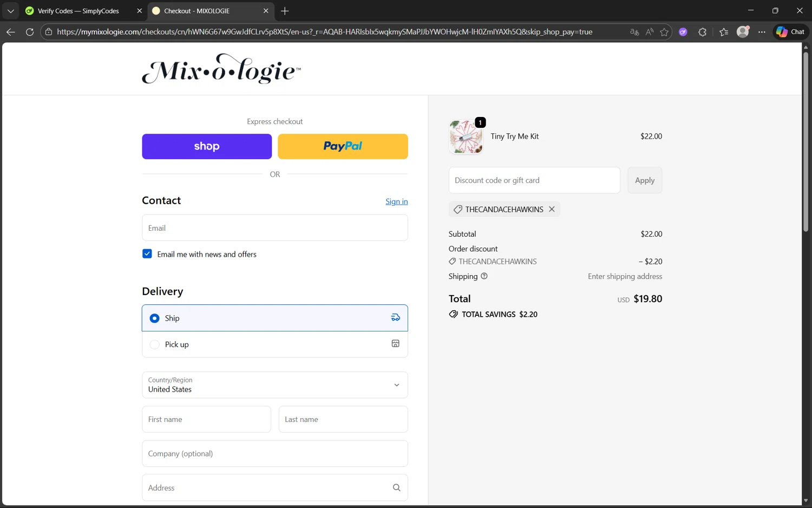This screenshot has width=812, height=508.
Task: Focus the First name field
Action: pyautogui.click(x=206, y=419)
